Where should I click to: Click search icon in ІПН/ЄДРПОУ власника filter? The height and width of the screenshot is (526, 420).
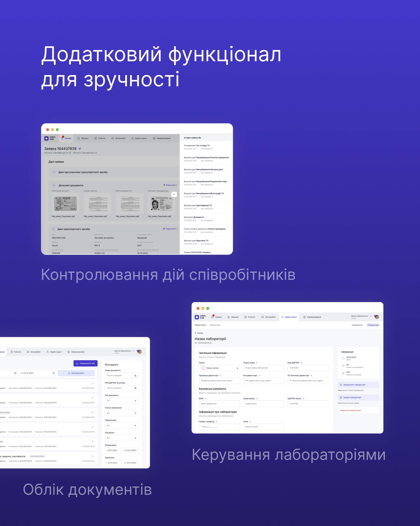tap(135, 388)
